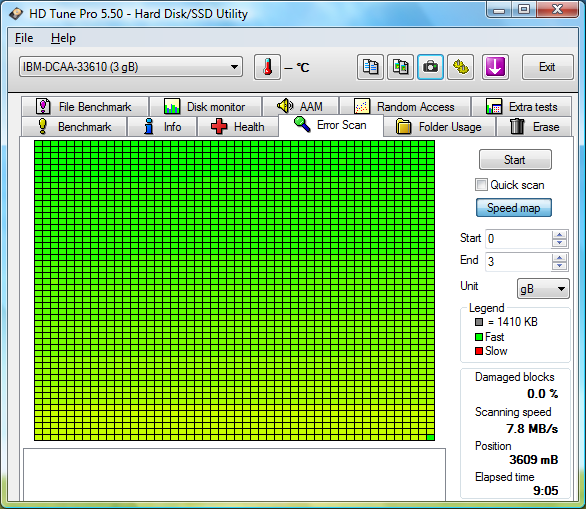Switch to Disk monitor tab
586x509 pixels.
[x=205, y=107]
